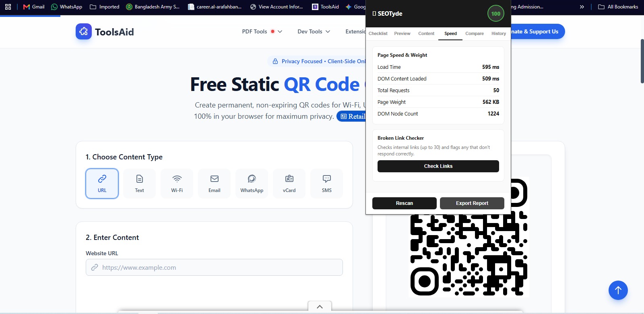The image size is (644, 314).
Task: Open the All Bookmarks folder
Action: (618, 7)
